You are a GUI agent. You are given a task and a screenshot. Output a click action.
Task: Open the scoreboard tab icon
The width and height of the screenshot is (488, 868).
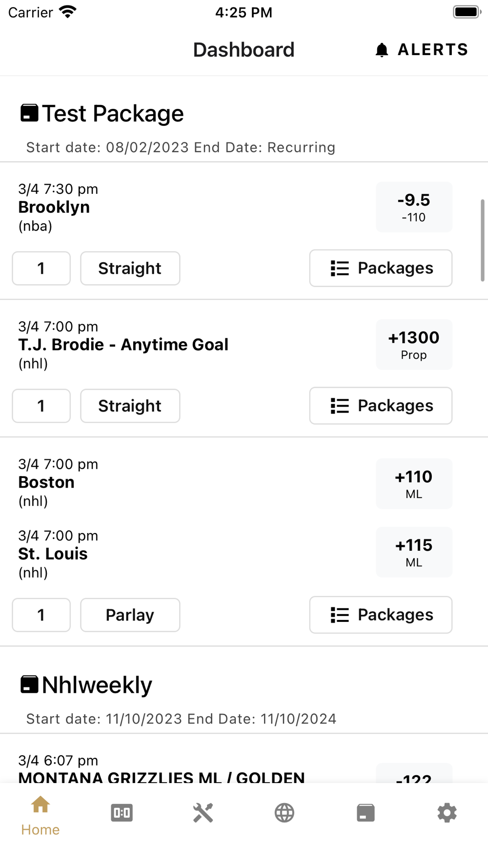coord(122,813)
